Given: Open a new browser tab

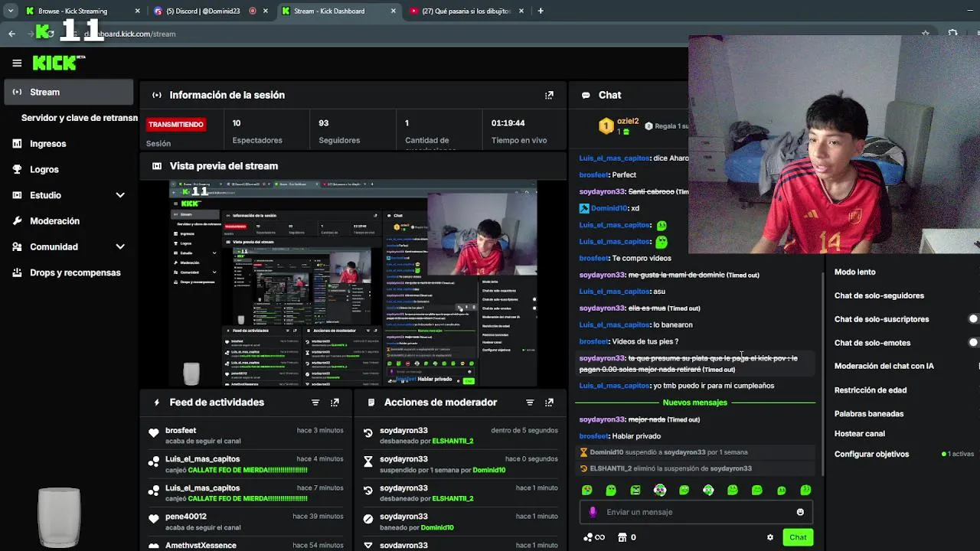Looking at the screenshot, I should click(541, 11).
